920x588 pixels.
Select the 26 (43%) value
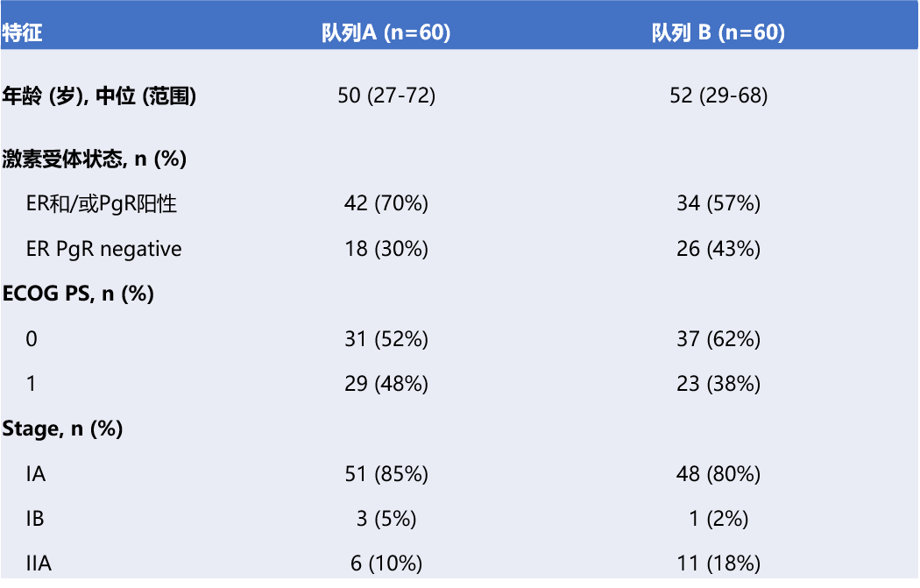click(718, 249)
